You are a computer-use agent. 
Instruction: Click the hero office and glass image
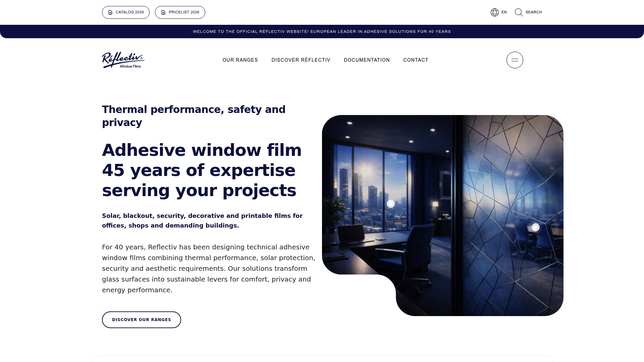coord(443,168)
